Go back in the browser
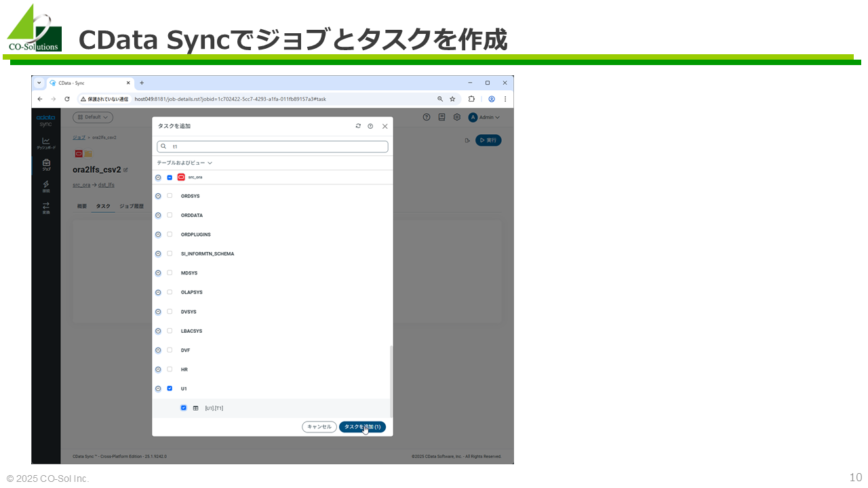 [x=41, y=99]
